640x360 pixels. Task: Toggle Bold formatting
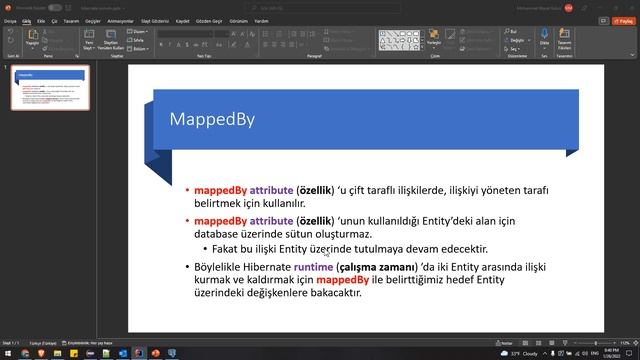click(x=161, y=44)
